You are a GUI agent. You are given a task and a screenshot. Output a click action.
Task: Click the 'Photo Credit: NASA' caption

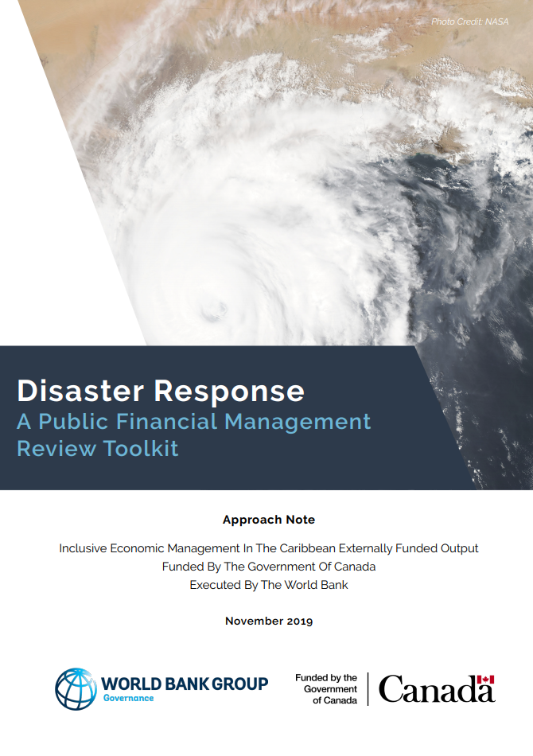coord(469,21)
